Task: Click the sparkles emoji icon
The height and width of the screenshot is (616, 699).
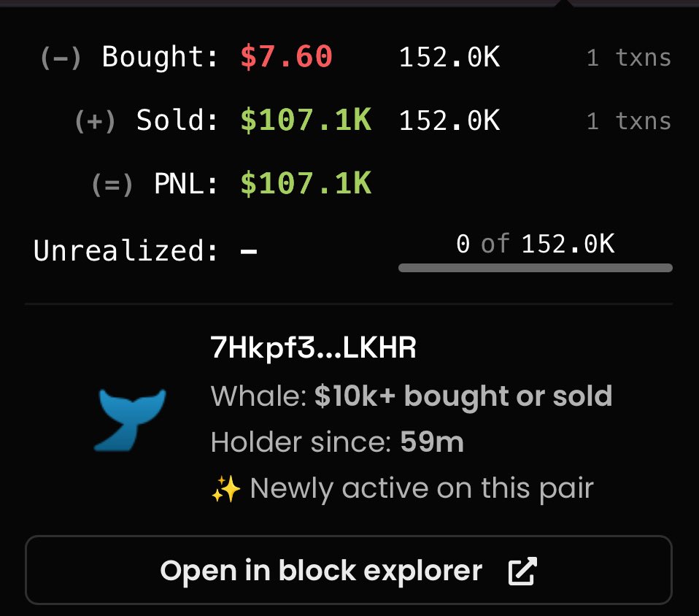Action: point(225,489)
